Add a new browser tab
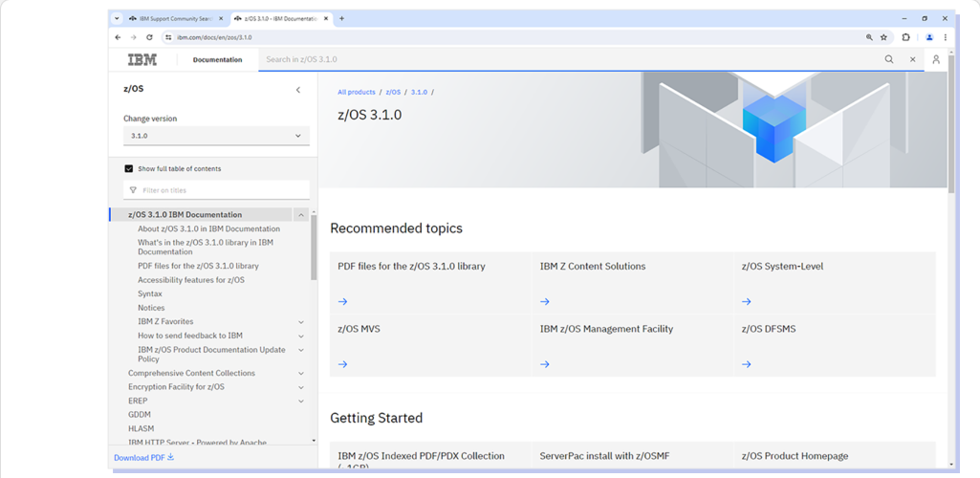 tap(342, 19)
